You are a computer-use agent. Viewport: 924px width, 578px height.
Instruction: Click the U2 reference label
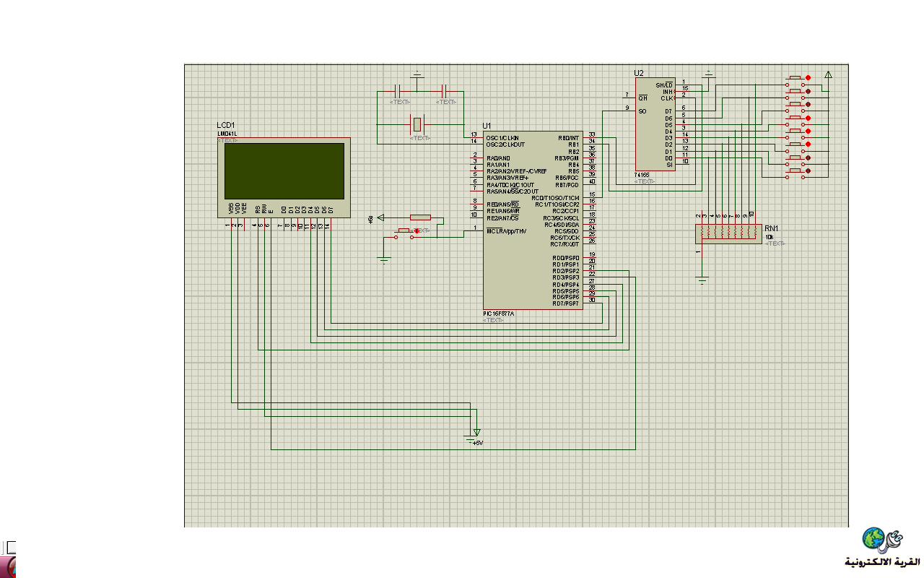[639, 73]
